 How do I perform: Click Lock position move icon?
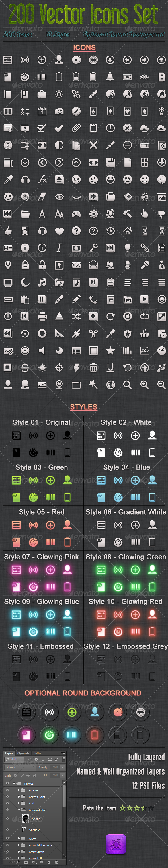(x=28, y=776)
